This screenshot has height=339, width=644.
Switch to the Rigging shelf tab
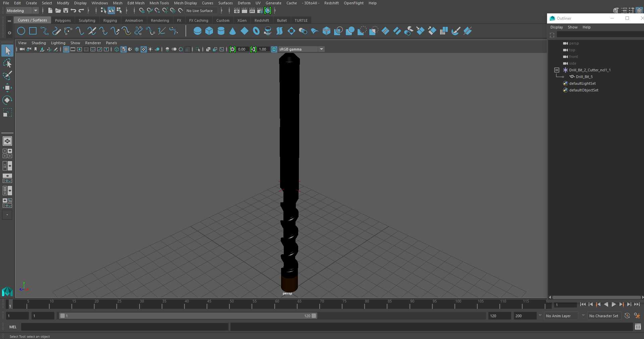click(x=110, y=20)
